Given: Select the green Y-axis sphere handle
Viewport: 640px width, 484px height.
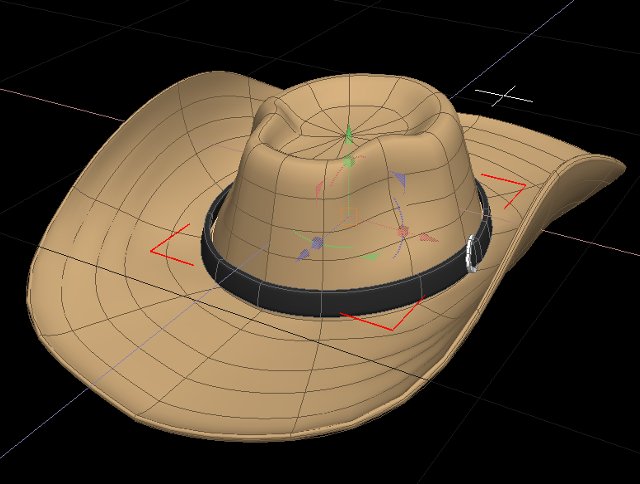Looking at the screenshot, I should tap(349, 161).
